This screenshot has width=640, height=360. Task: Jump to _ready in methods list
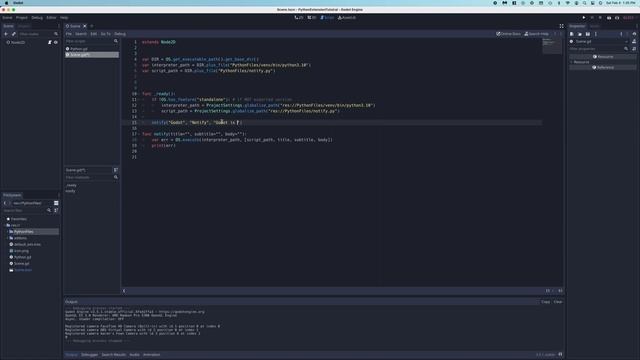click(x=71, y=185)
